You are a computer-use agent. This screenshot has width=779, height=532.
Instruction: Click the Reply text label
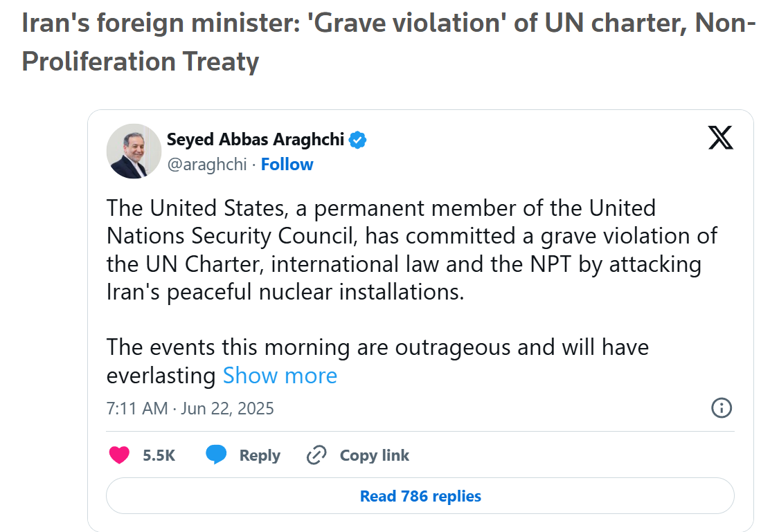(260, 455)
